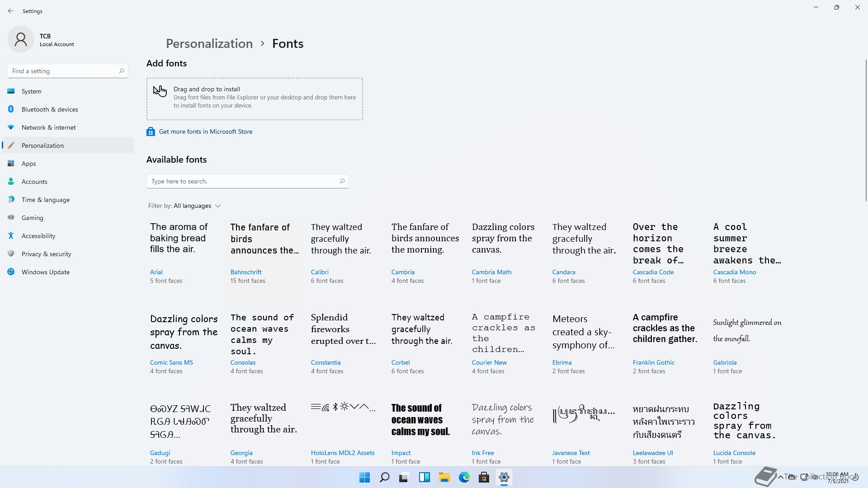Click the Gaming controller icon
Image resolution: width=868 pixels, height=488 pixels.
point(11,218)
